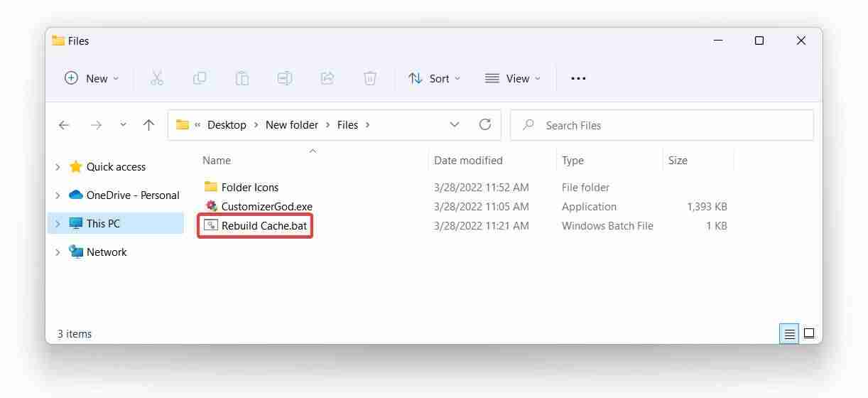Click the Folder Icons folder icon
868x398 pixels.
(x=210, y=187)
